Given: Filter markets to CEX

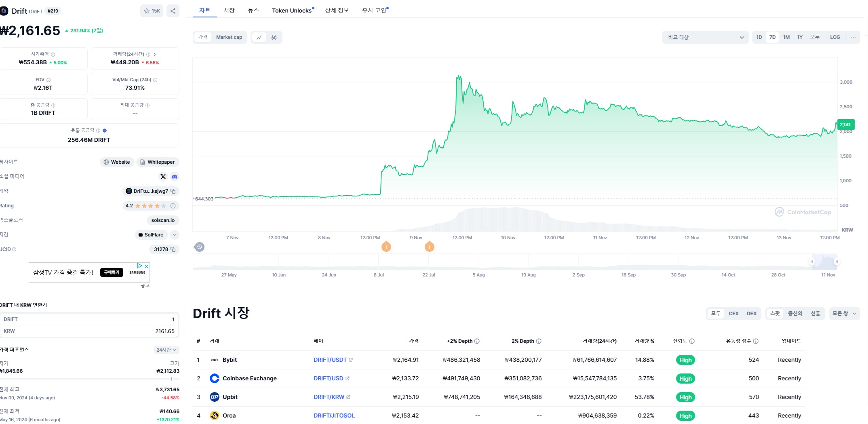Looking at the screenshot, I should [x=734, y=314].
